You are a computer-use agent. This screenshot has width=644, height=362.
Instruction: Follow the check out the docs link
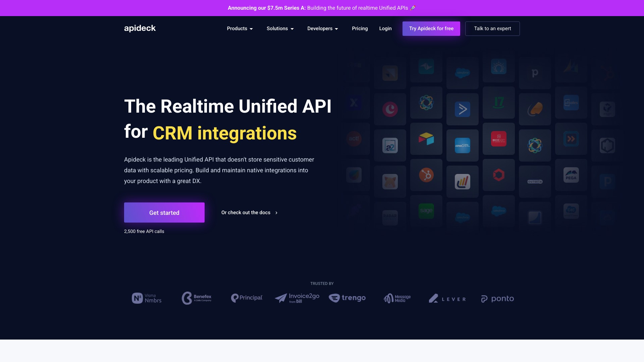click(x=249, y=213)
